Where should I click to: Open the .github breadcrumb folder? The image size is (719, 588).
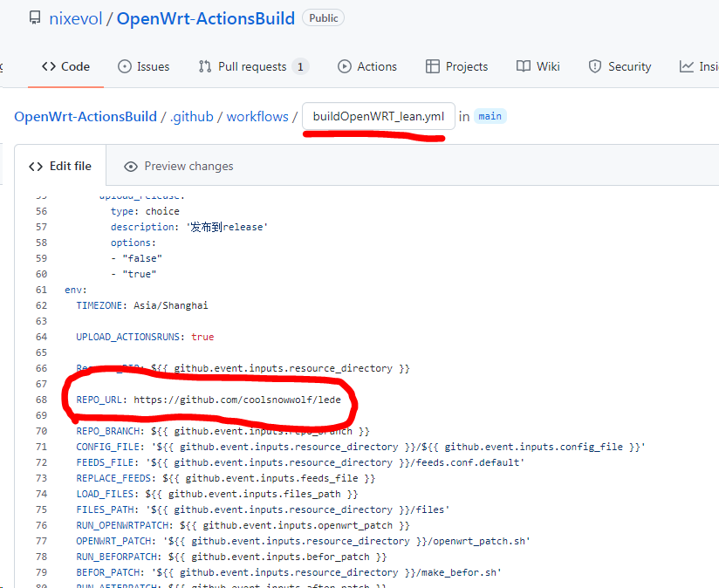point(192,116)
